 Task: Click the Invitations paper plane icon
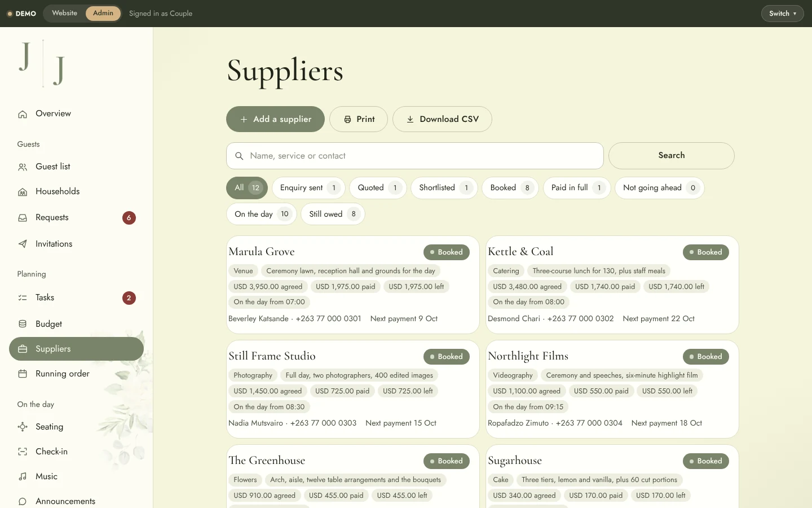pyautogui.click(x=23, y=244)
